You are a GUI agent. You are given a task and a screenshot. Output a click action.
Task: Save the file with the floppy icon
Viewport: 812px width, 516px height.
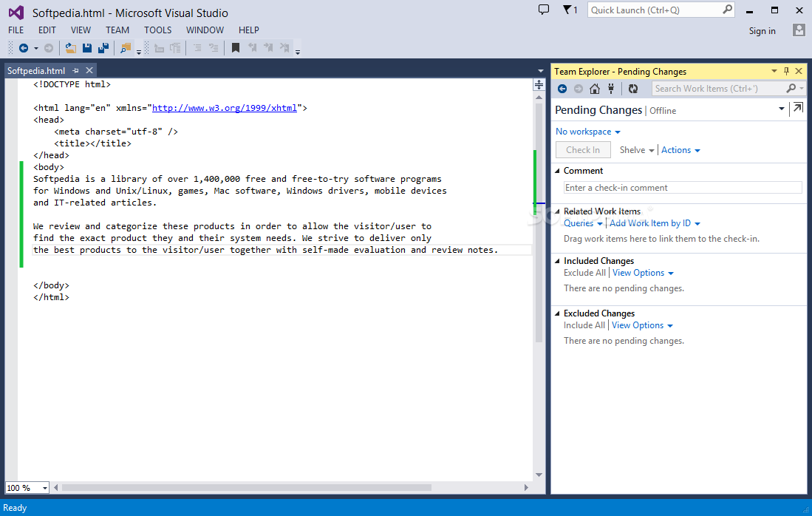87,48
